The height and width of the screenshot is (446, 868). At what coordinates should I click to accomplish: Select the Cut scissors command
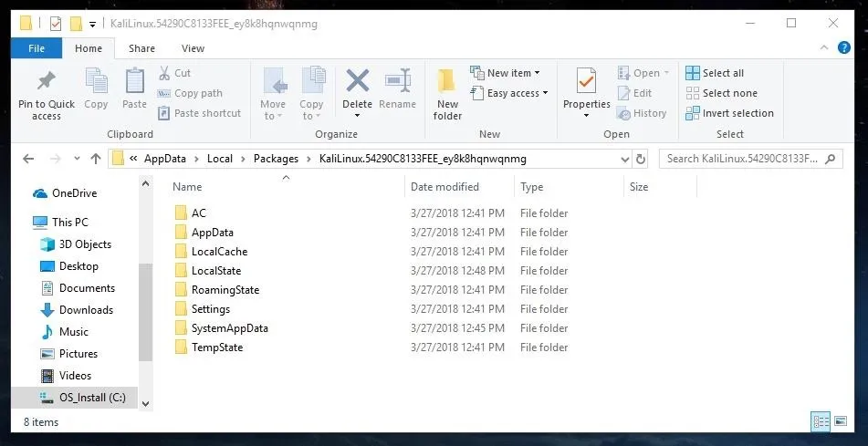tap(175, 73)
